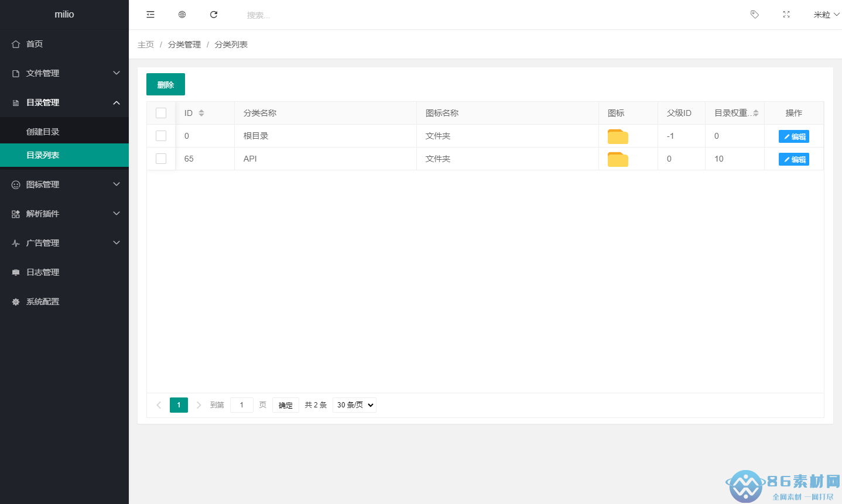Open the 米粒 user dropdown
Screen dimensions: 842x504
(826, 15)
